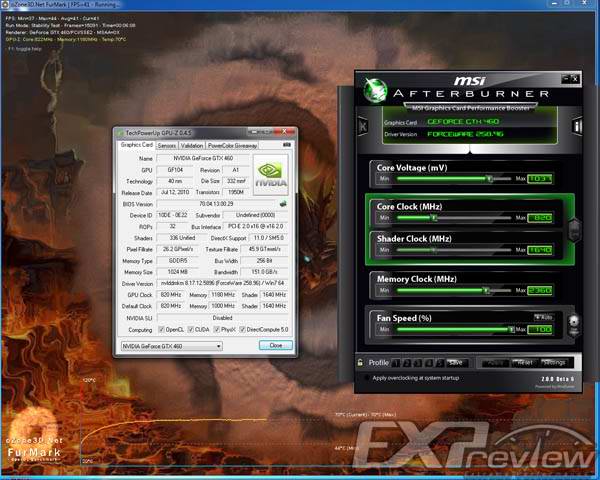This screenshot has height=480, width=600.
Task: Click the Save profile button
Action: point(455,362)
